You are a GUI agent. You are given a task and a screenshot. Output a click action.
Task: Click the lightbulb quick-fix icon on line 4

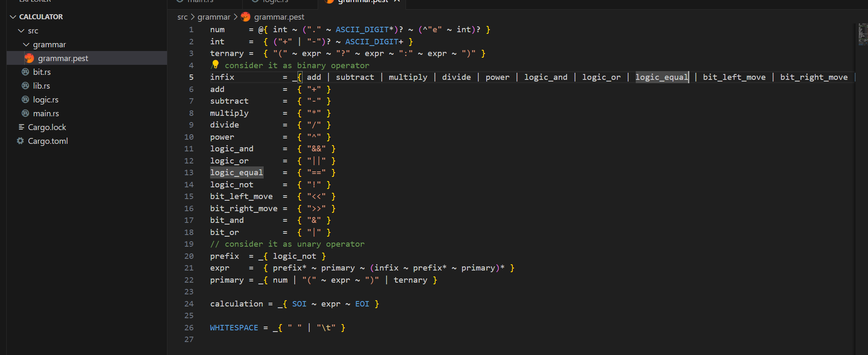click(x=215, y=64)
